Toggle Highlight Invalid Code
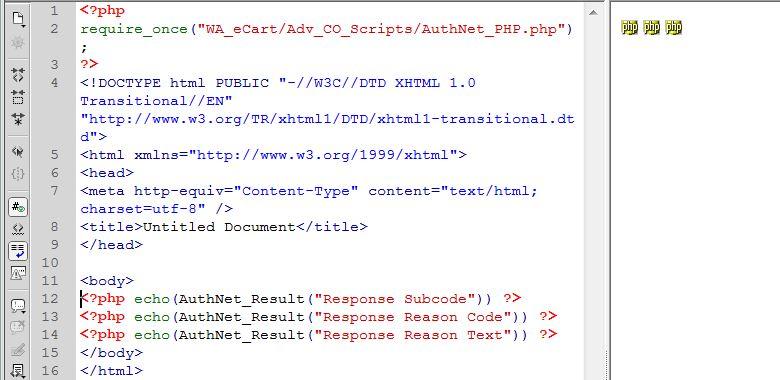The width and height of the screenshot is (780, 380). [18, 229]
